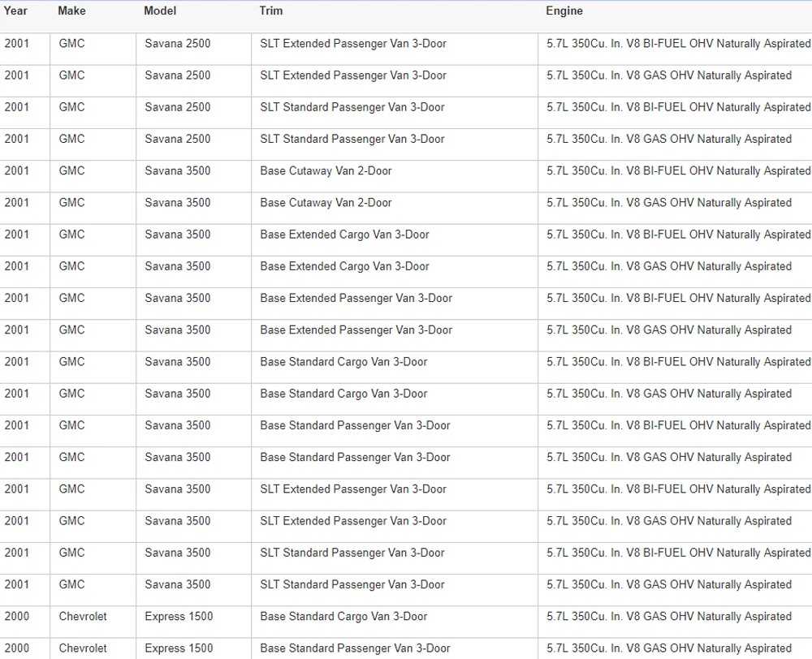Click 'Base Cutaway Van 2-Door' trim in BI-FUEL row
Screen dimensions: 812x659
(x=326, y=170)
